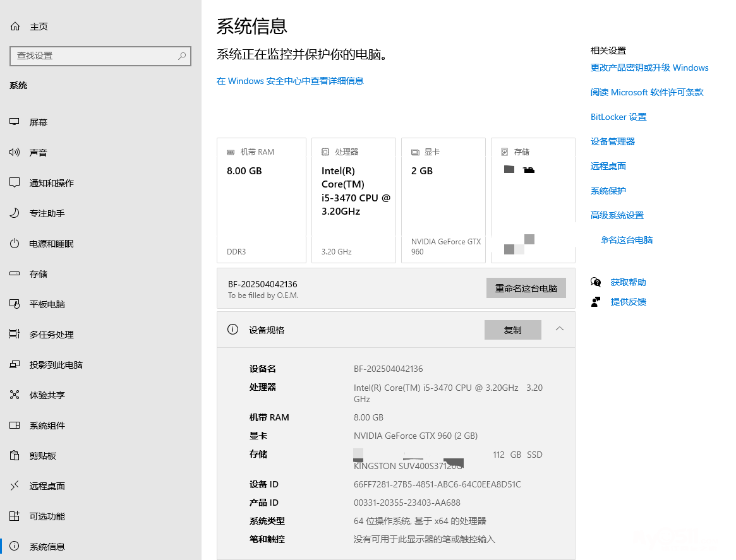This screenshot has height=560, width=736.
Task: Click the Home icon in sidebar
Action: click(x=15, y=27)
